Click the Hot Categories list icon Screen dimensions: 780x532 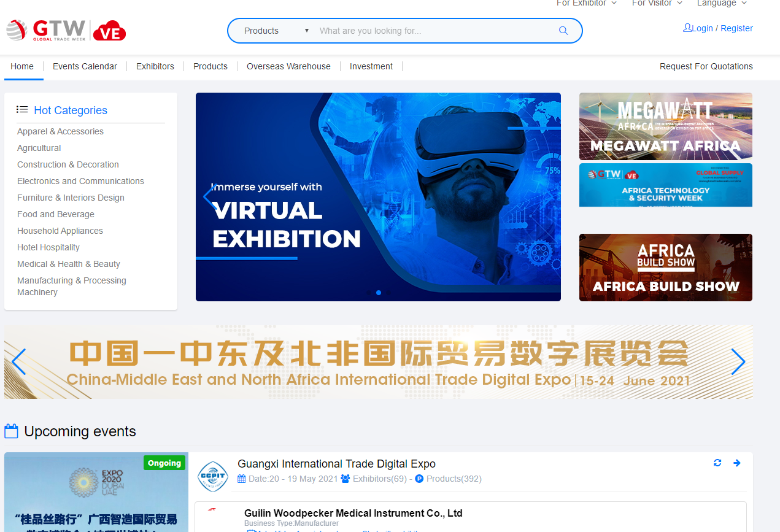[x=22, y=110]
